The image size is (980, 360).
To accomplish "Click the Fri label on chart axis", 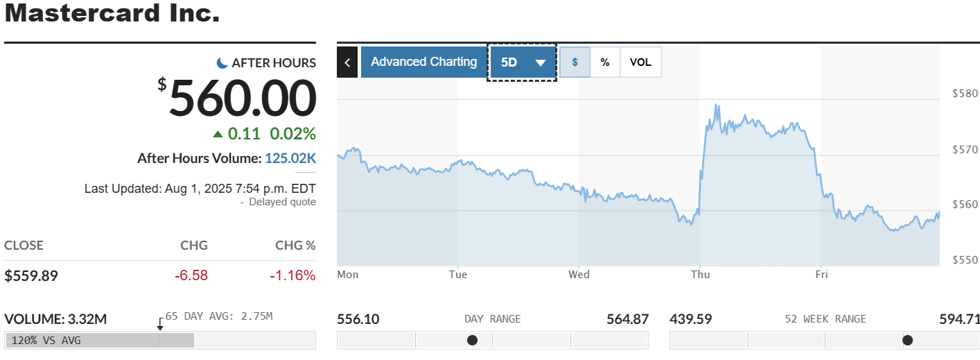I will pyautogui.click(x=821, y=275).
